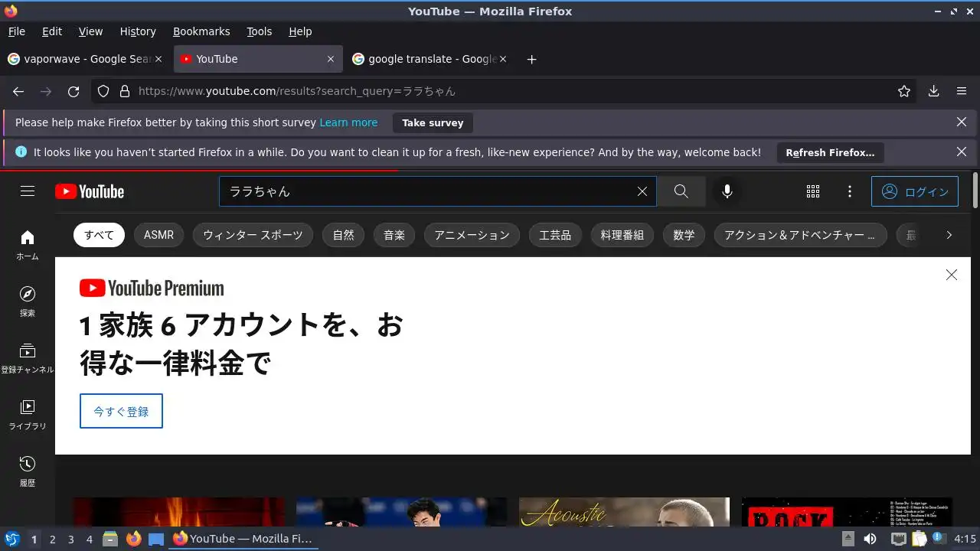Open the Bookmarks menu

pos(201,31)
